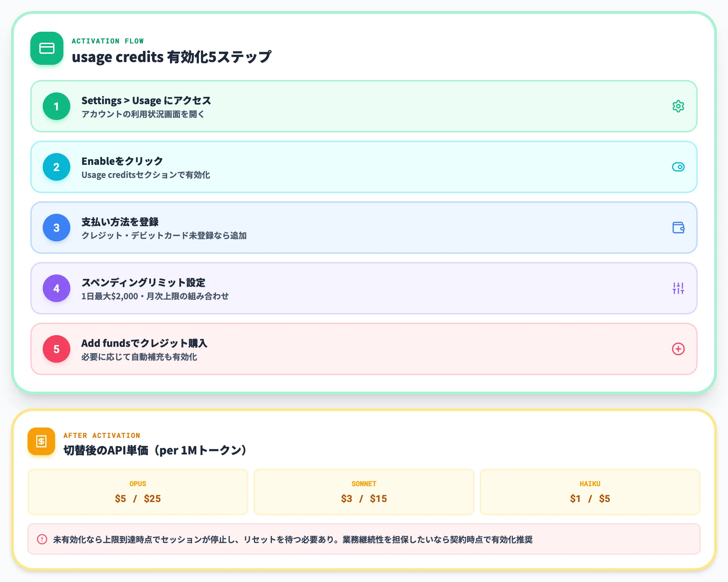This screenshot has width=728, height=582.
Task: Select the '支払い方法を登録' step title
Action: [x=120, y=222]
